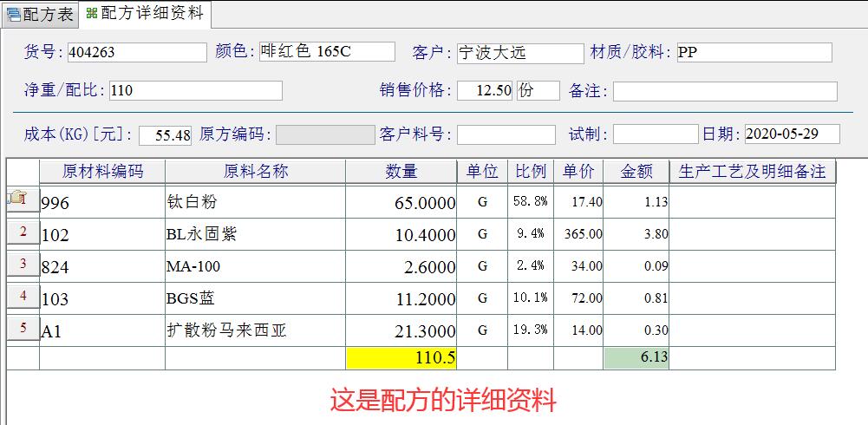Screen dimensions: 868x425
Task: Select row header button 3
Action: (x=23, y=264)
